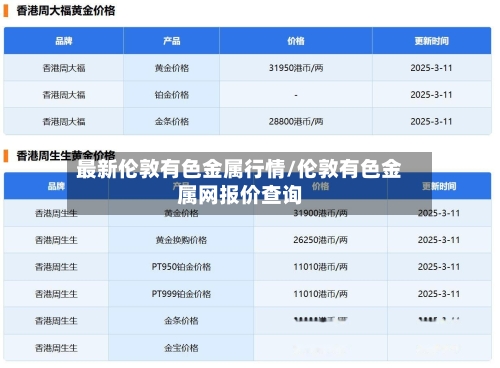Click the 产品 header in the 周大福 table

point(172,41)
